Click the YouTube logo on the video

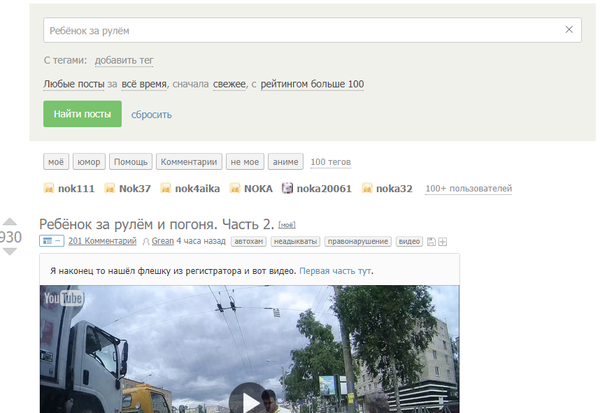click(x=62, y=299)
